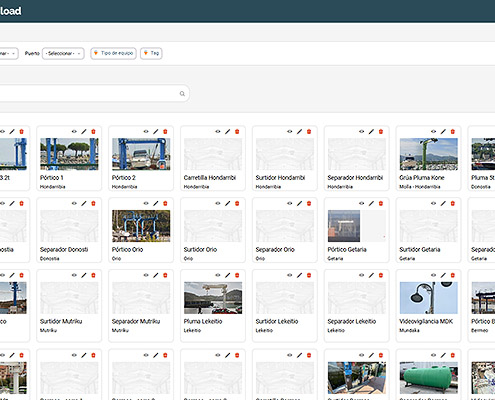Edit the Surtidor Hondarribi card
This screenshot has height=400, width=495.
coord(299,132)
